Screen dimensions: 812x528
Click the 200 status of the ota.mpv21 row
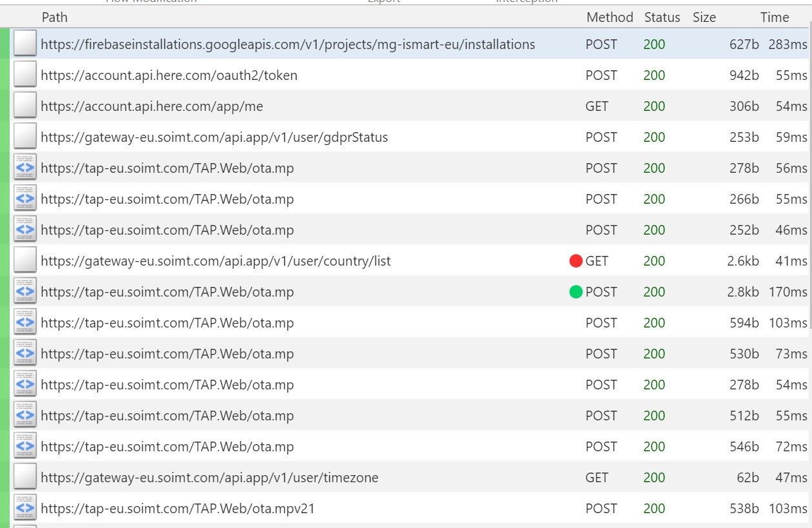(654, 509)
